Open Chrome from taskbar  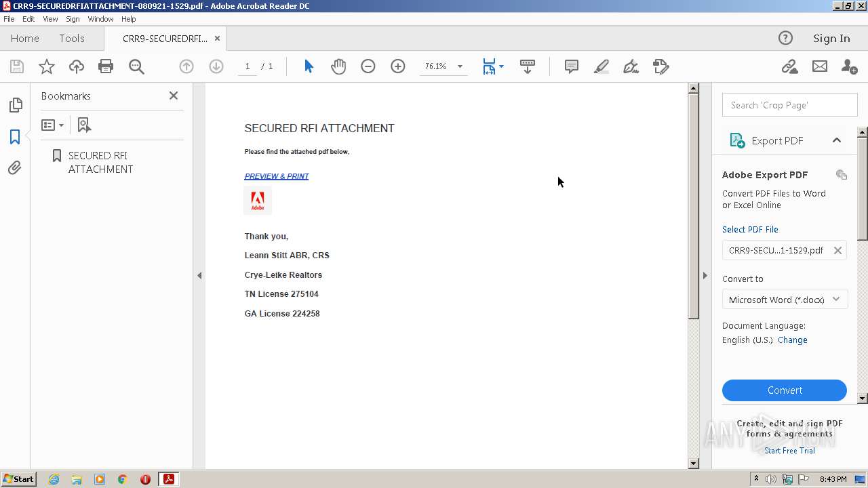(122, 479)
